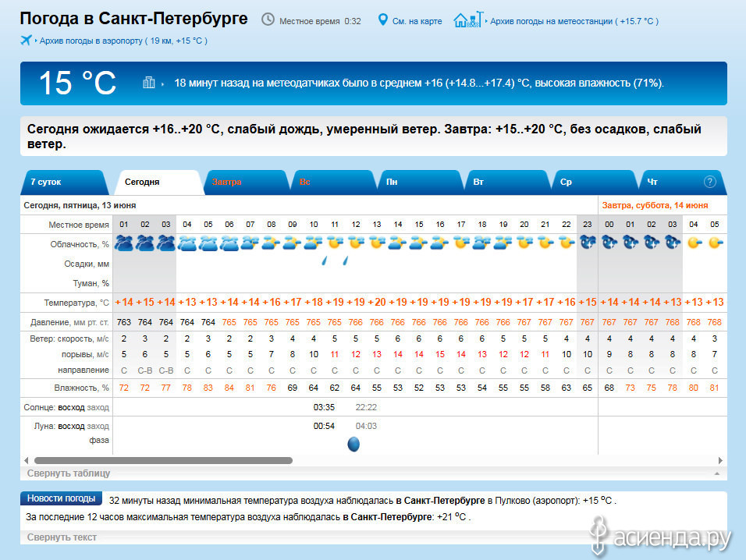Click the cloud icon for hour 01 today
The image size is (746, 560).
tap(124, 243)
